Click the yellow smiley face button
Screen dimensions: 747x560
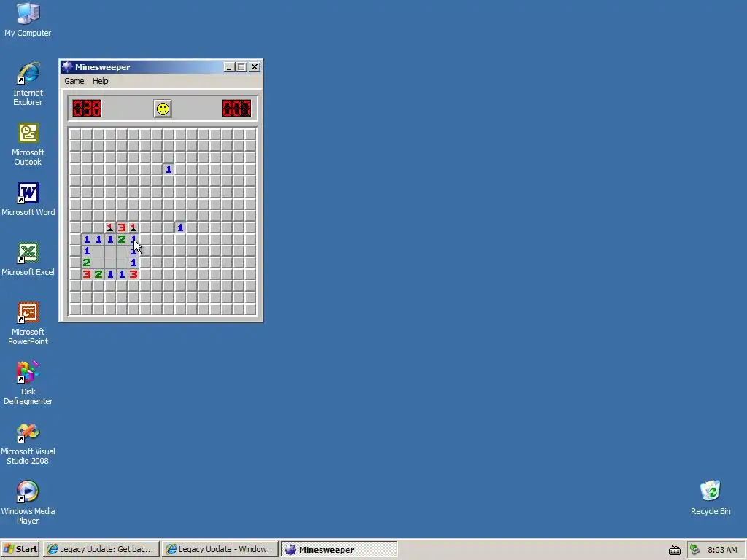(163, 109)
